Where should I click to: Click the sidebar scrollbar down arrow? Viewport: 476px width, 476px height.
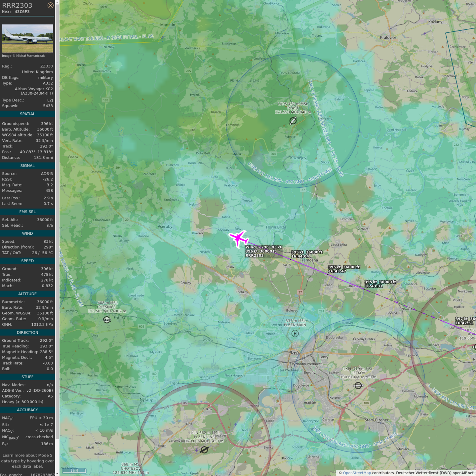coord(57,473)
